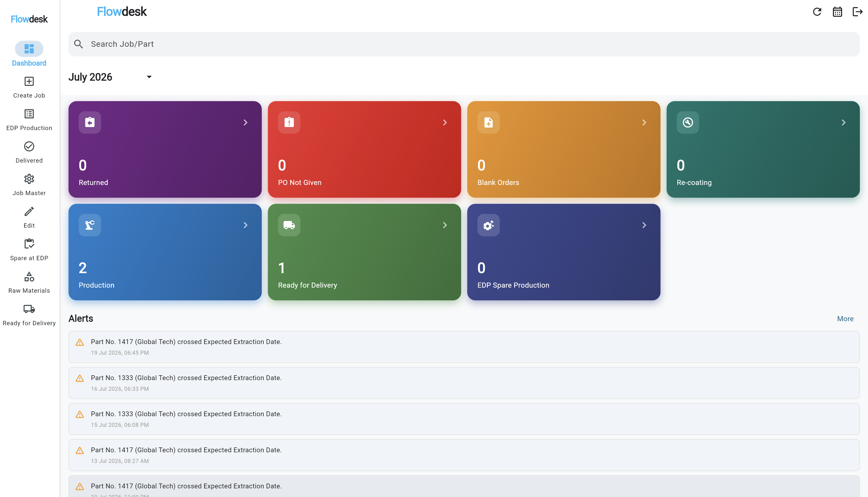
Task: Open the alert dated 16 Jul 2026, 06:33 PM
Action: coord(464,383)
